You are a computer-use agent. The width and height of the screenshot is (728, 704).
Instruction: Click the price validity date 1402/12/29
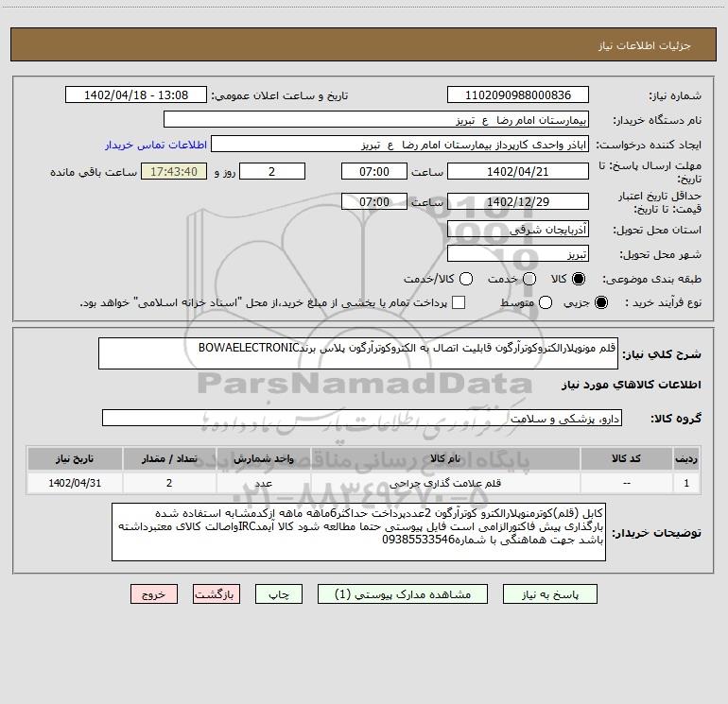coord(518,201)
